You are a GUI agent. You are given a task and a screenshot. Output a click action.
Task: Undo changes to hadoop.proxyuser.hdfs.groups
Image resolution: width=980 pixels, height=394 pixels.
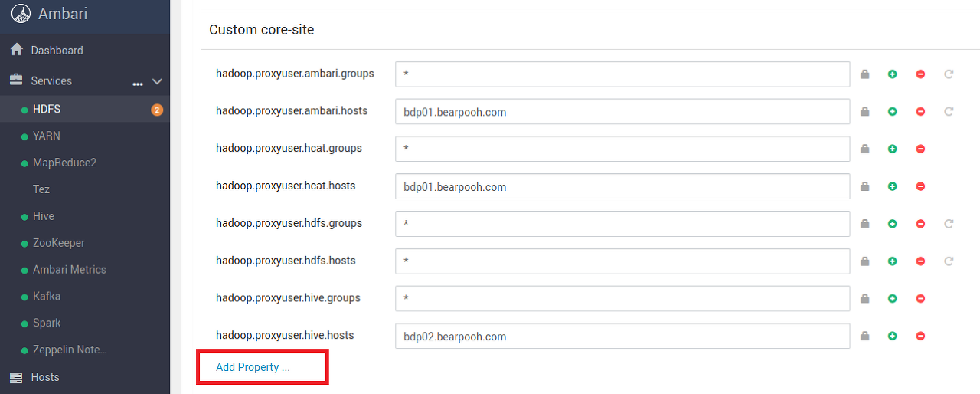(x=949, y=224)
